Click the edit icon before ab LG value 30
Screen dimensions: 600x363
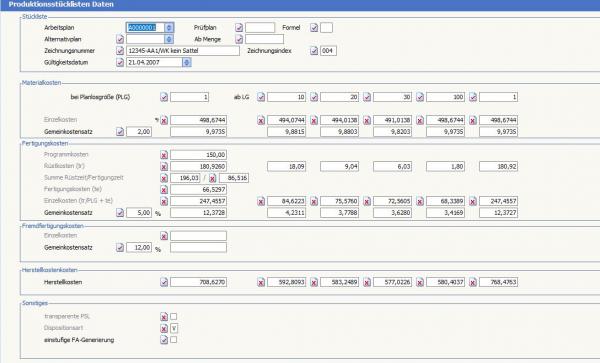367,97
